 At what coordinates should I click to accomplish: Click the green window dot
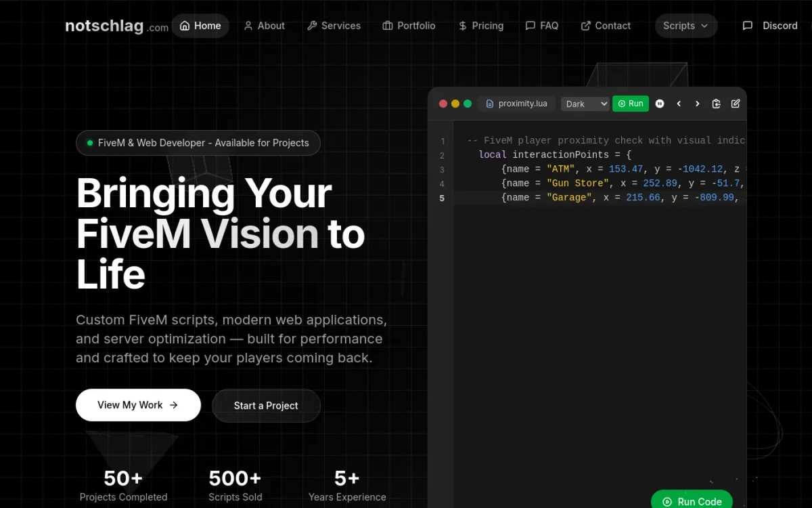click(x=468, y=104)
